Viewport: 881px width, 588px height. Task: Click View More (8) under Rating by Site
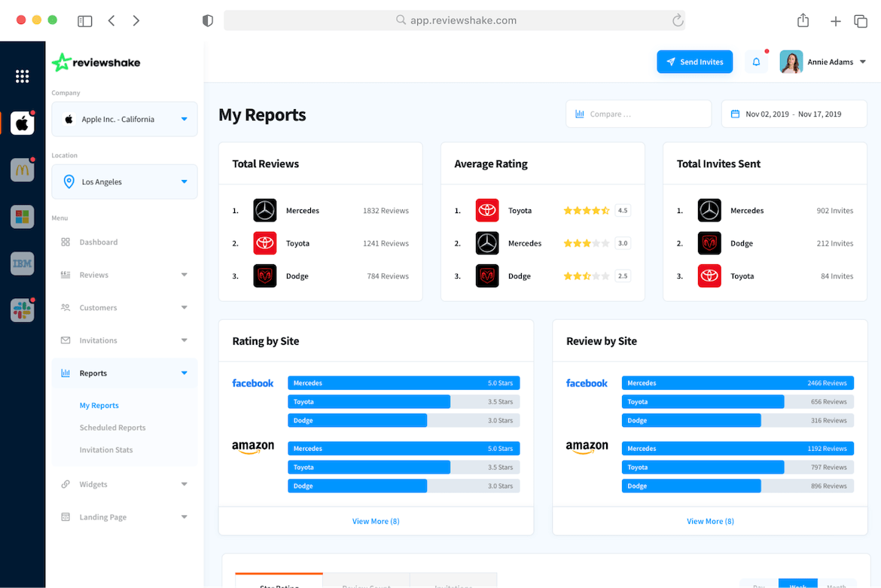375,521
